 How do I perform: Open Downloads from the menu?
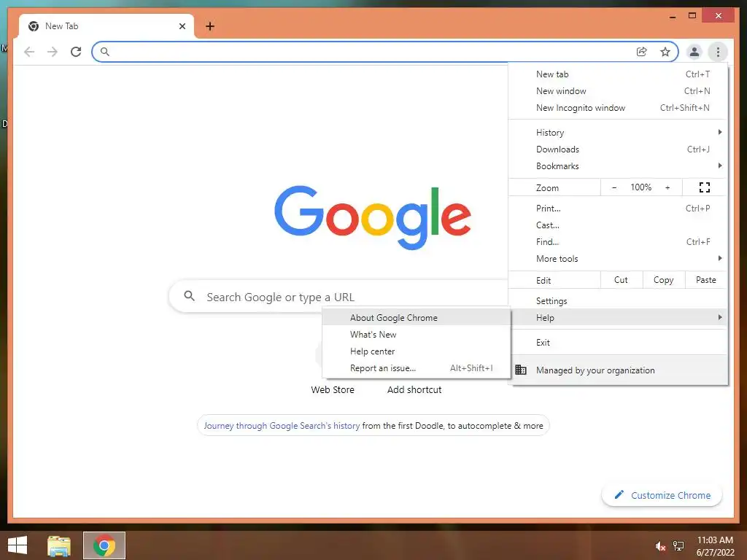tap(618, 149)
